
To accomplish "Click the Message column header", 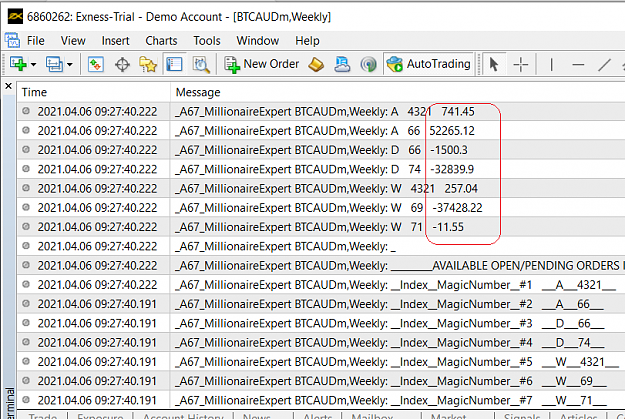I will (398, 92).
